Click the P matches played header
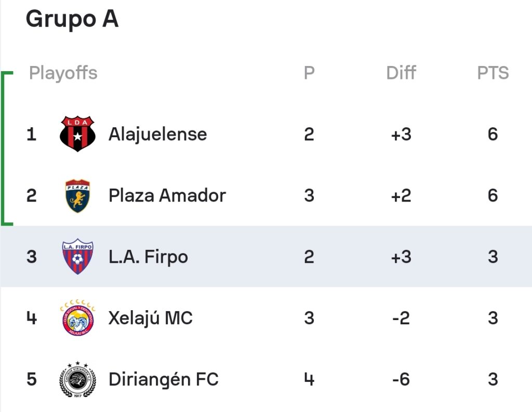 [x=309, y=73]
